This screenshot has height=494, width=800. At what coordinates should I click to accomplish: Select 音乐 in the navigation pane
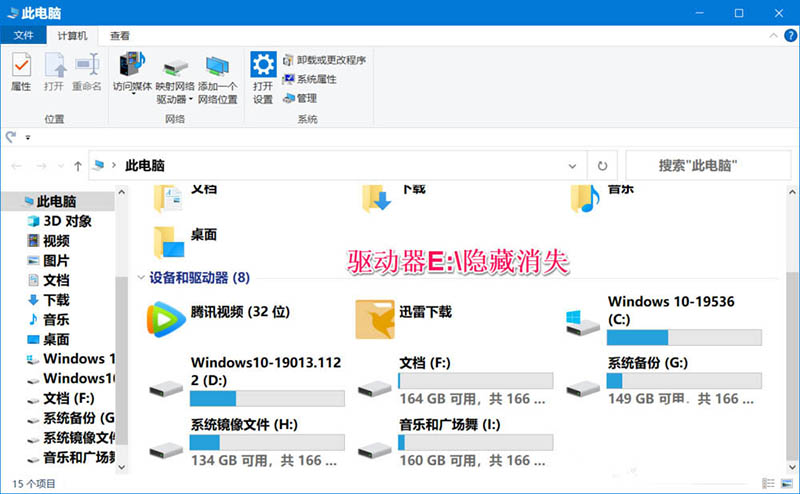pyautogui.click(x=48, y=319)
